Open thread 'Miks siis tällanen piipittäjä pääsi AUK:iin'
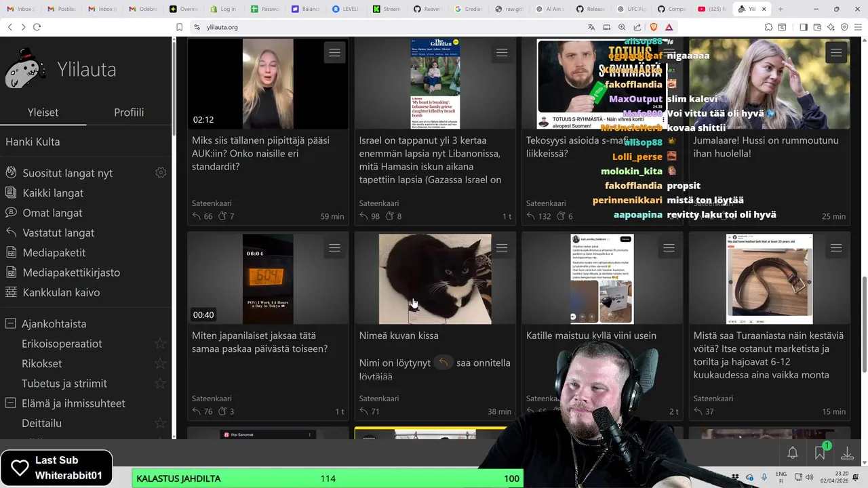Screen dimensions: 868x488 (260, 153)
